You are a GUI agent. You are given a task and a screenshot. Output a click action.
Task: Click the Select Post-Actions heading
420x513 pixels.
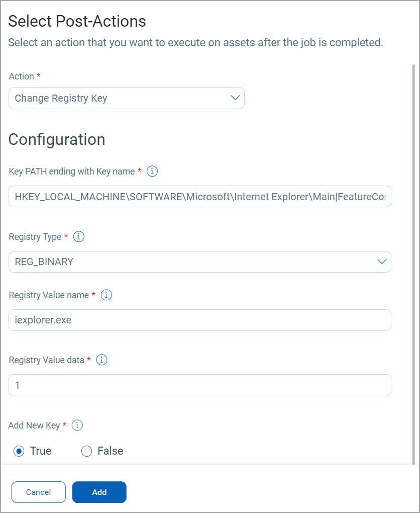[x=76, y=21]
